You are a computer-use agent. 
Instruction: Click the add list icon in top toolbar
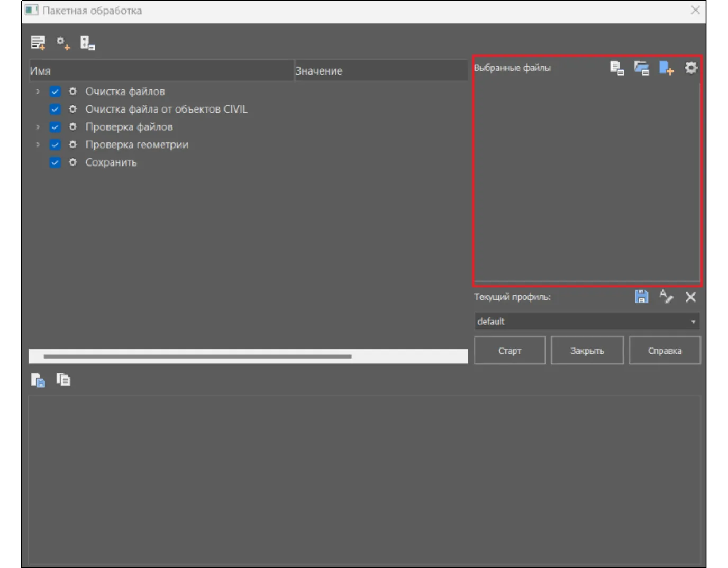coord(38,43)
